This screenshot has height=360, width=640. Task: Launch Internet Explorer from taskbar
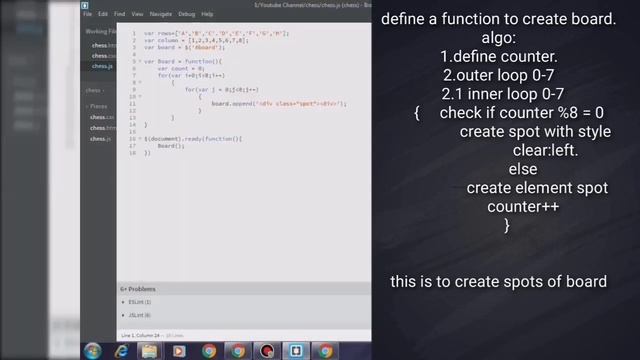[x=121, y=351]
